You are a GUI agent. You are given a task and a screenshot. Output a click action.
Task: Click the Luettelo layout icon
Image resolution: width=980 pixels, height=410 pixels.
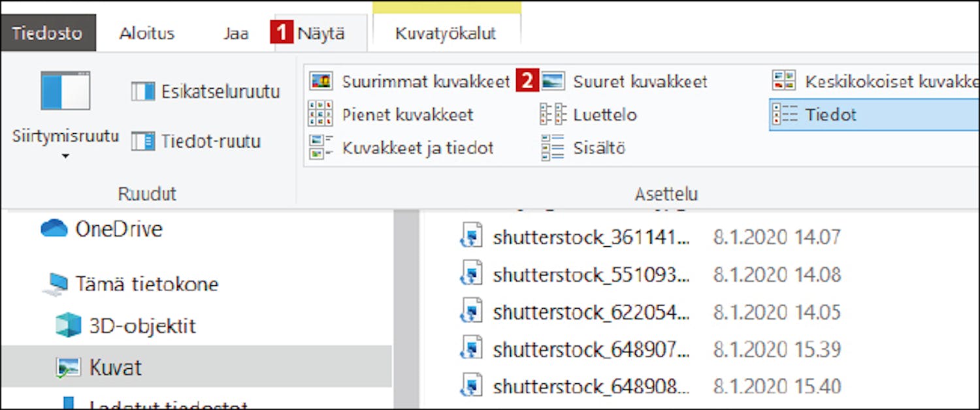pos(553,115)
